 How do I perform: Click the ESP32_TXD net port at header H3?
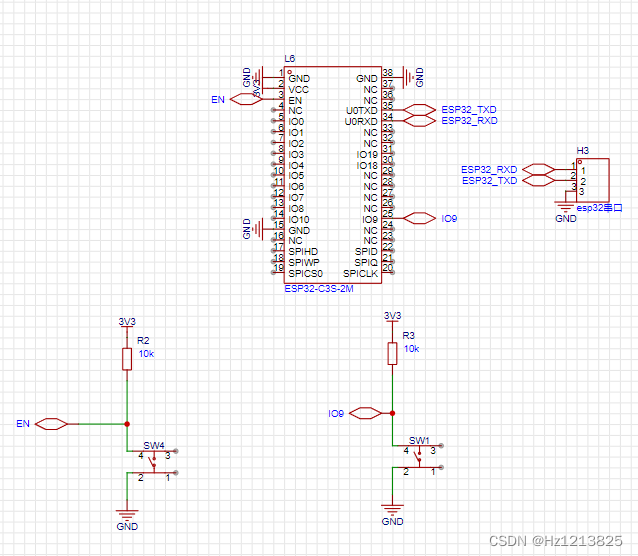click(538, 180)
